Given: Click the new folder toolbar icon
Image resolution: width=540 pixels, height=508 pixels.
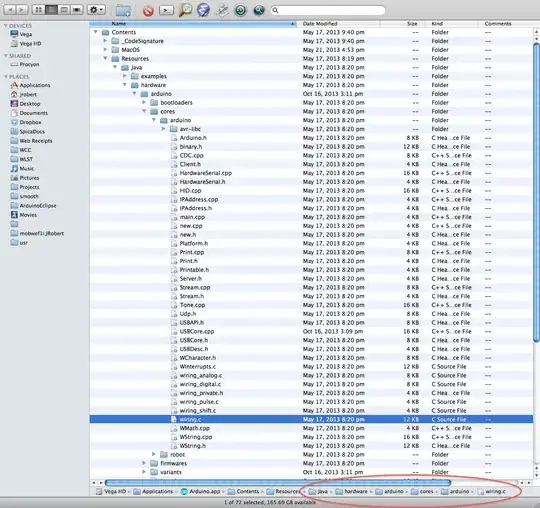Looking at the screenshot, I should click(x=123, y=10).
